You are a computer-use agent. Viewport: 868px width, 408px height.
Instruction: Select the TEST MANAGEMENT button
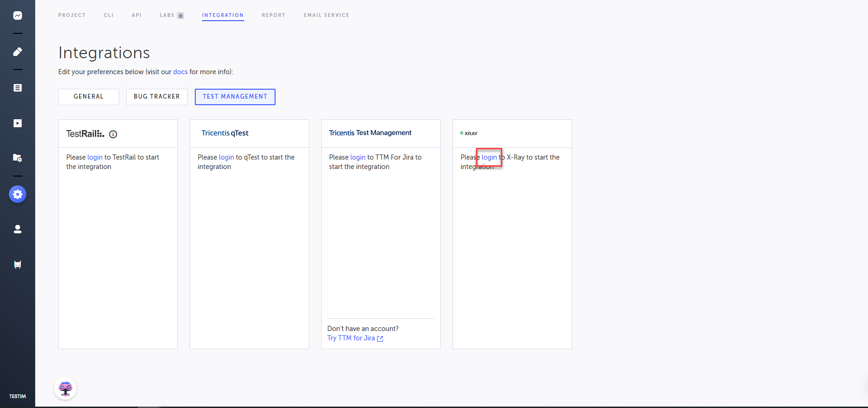(235, 97)
